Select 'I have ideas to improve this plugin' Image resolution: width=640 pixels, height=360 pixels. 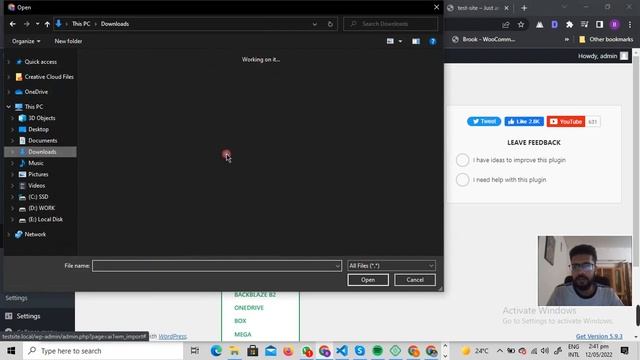(x=462, y=160)
